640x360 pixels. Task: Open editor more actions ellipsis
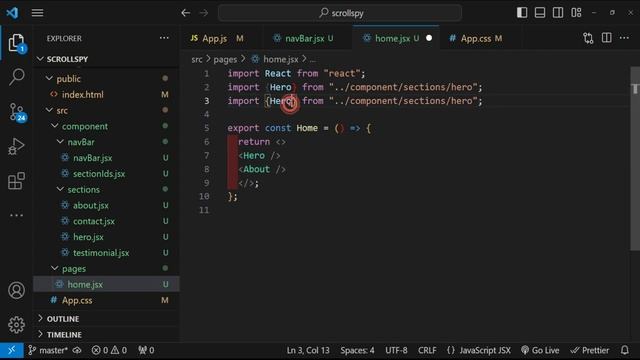click(x=624, y=38)
